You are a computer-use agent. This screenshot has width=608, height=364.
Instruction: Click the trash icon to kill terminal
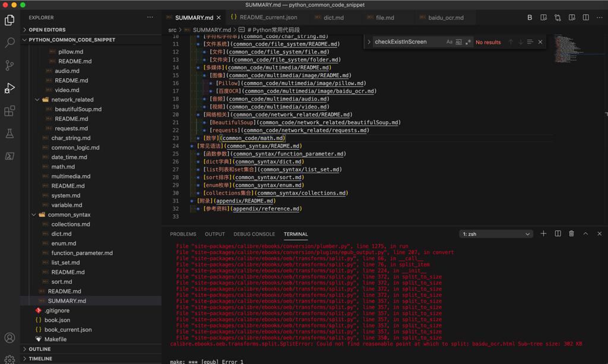(571, 234)
